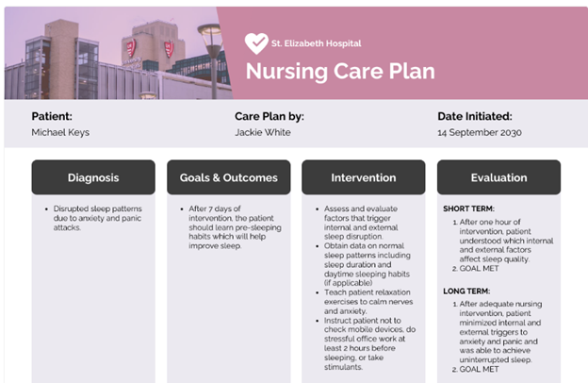This screenshot has height=383, width=588.
Task: Select the Jackie White name field
Action: [264, 133]
